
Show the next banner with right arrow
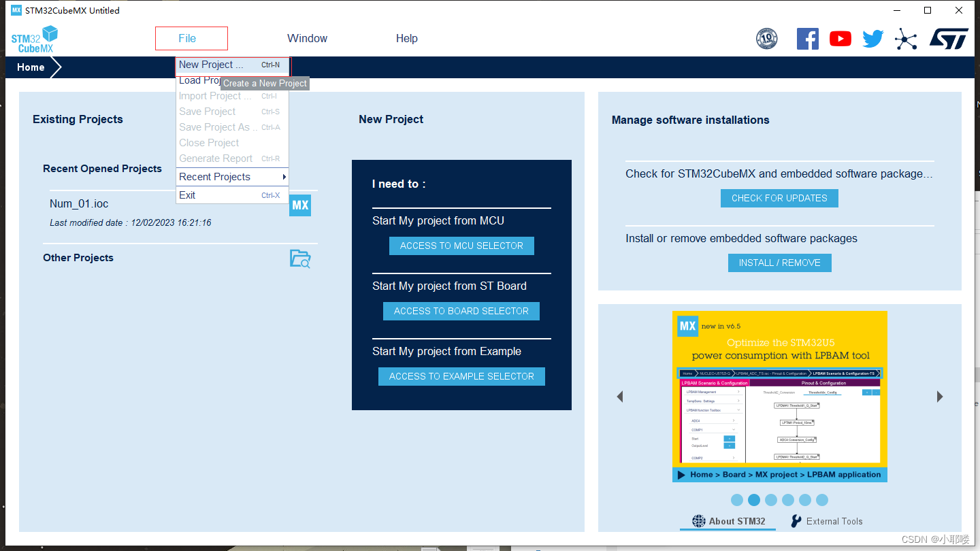click(940, 397)
